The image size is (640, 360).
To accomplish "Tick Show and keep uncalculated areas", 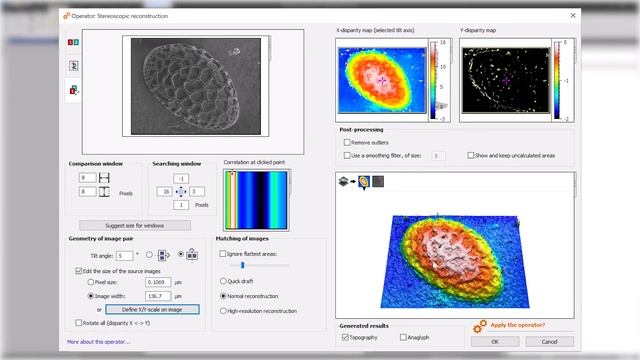I will tap(471, 156).
